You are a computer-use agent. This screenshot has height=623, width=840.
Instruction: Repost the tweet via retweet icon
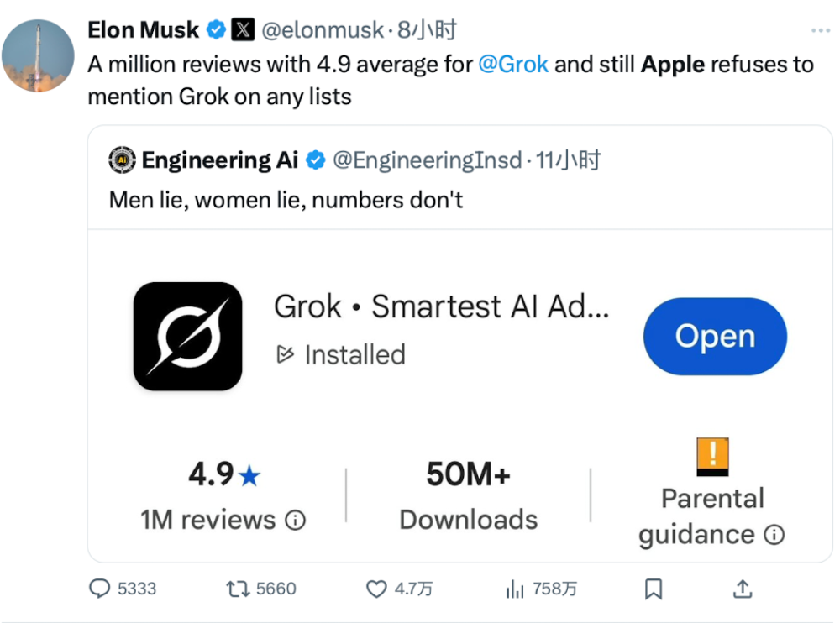[x=238, y=589]
